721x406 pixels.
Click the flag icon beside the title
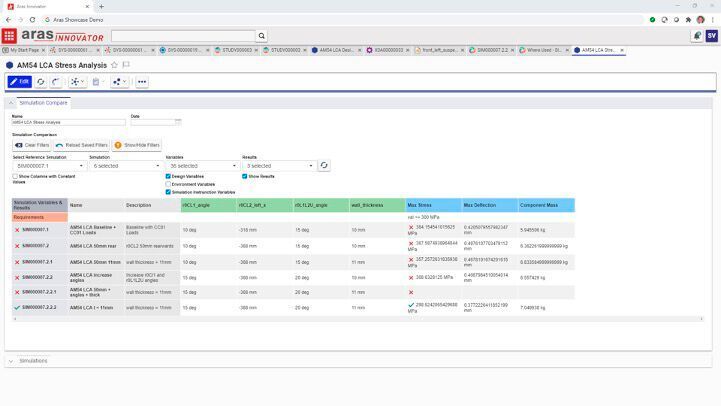pos(126,65)
